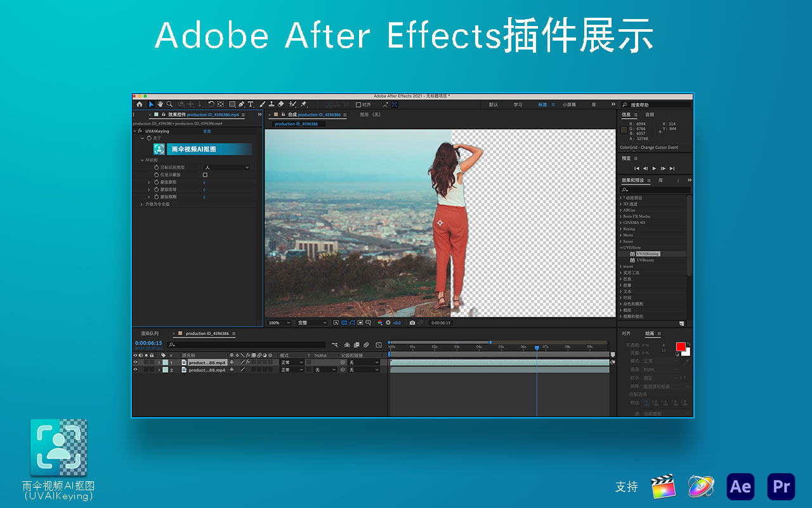Step forward one frame in preview panel
The height and width of the screenshot is (508, 812).
[663, 168]
